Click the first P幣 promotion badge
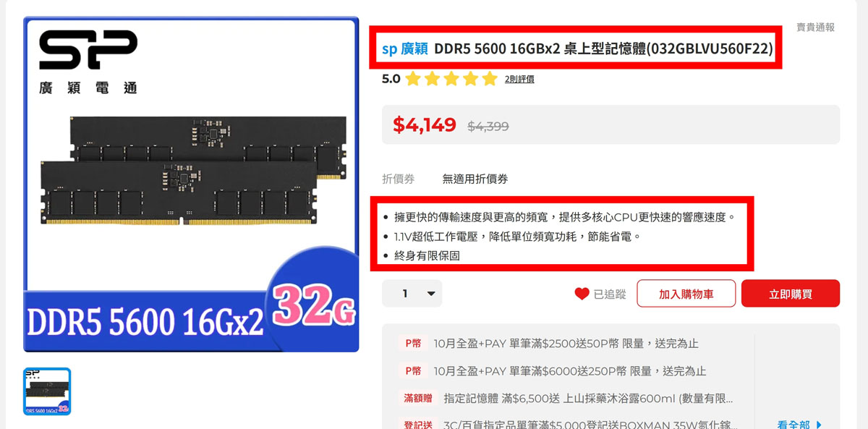 413,344
